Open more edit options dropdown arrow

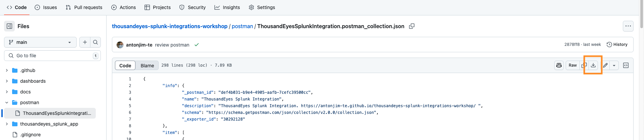coord(614,65)
